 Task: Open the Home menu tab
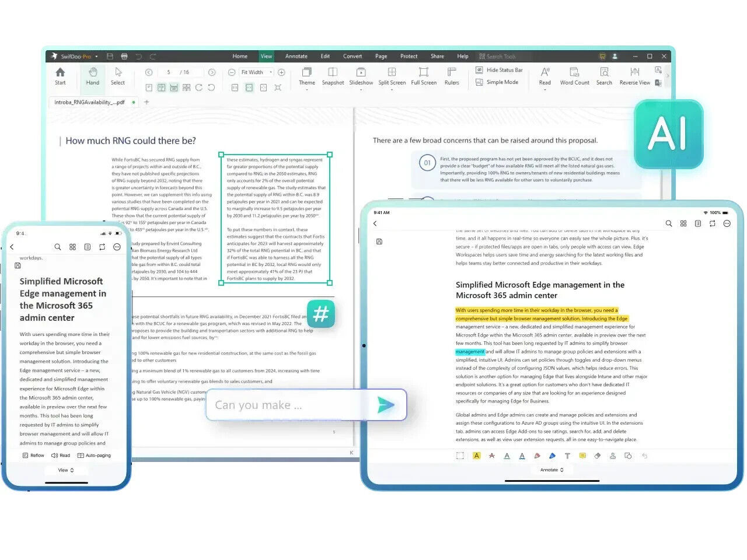coord(240,57)
